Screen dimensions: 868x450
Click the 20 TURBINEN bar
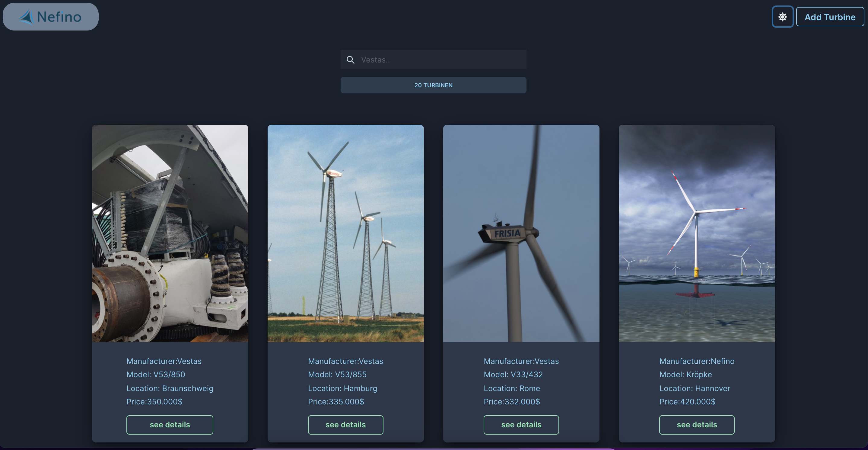point(433,85)
